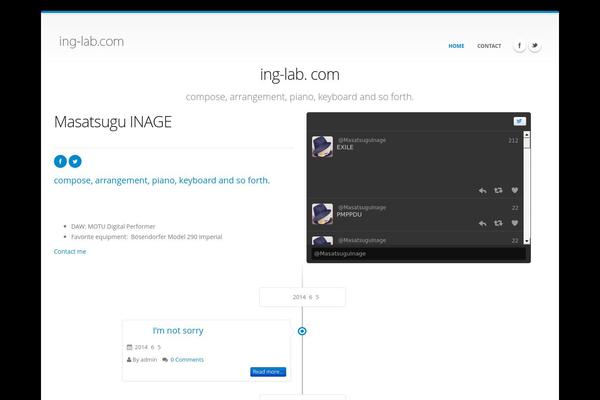Click the blue Facebook circle under Masatsugu INAGE

pos(60,162)
